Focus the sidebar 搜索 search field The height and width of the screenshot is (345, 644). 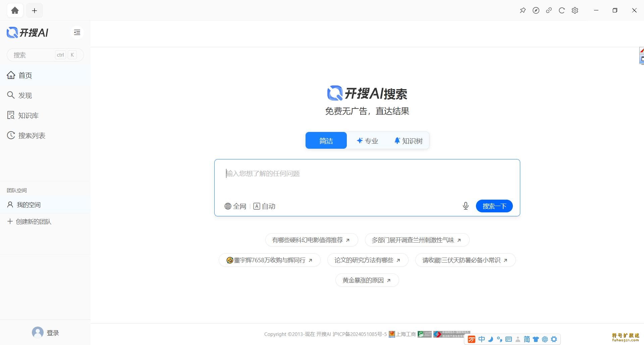pos(45,55)
